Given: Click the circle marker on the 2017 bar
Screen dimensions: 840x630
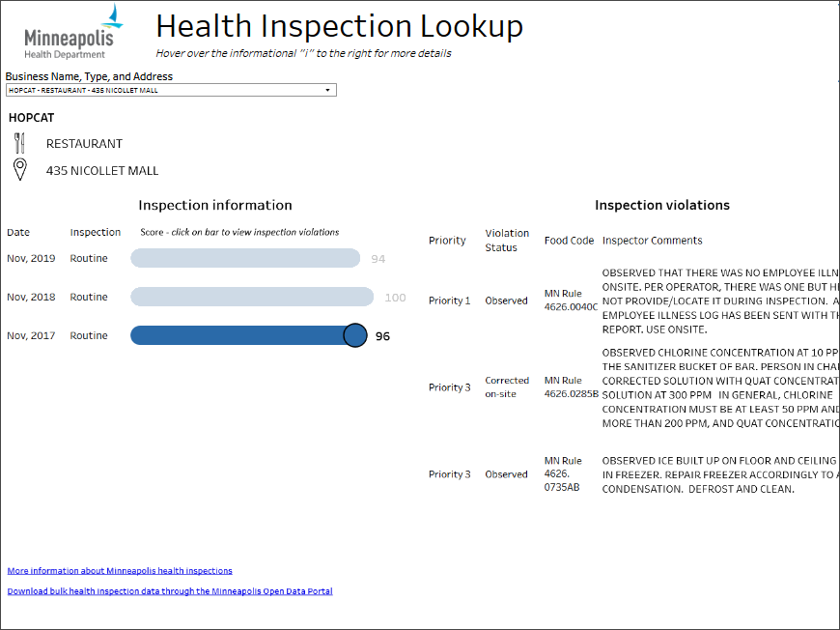Looking at the screenshot, I should click(x=354, y=335).
